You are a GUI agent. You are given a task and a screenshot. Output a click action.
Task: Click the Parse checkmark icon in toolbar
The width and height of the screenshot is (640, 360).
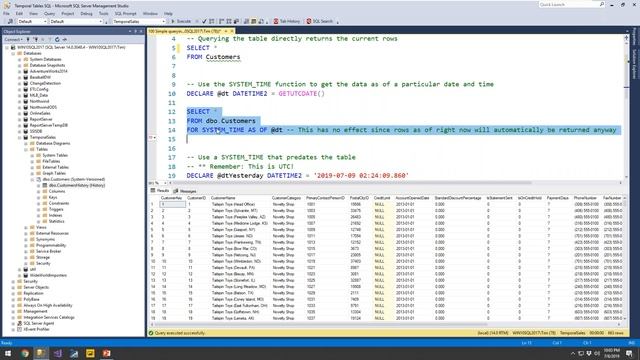(x=204, y=21)
